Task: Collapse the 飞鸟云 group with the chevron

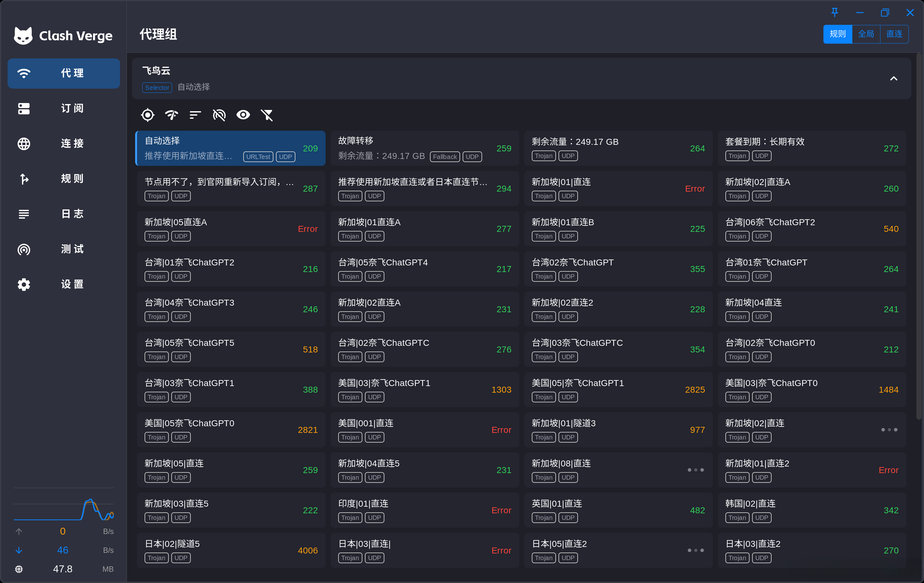Action: click(893, 79)
